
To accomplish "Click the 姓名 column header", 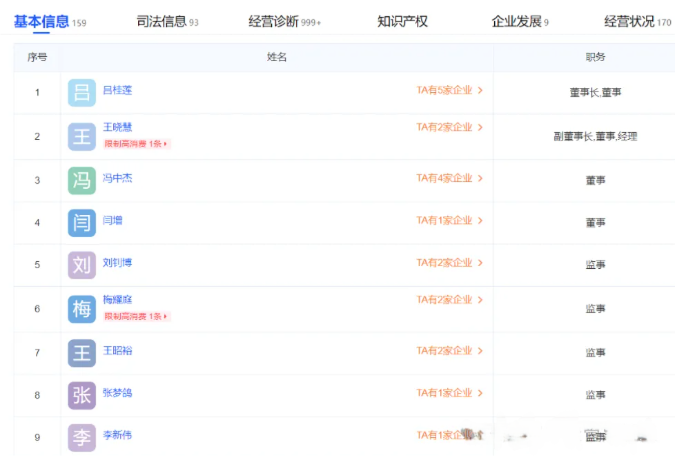I will coord(277,58).
